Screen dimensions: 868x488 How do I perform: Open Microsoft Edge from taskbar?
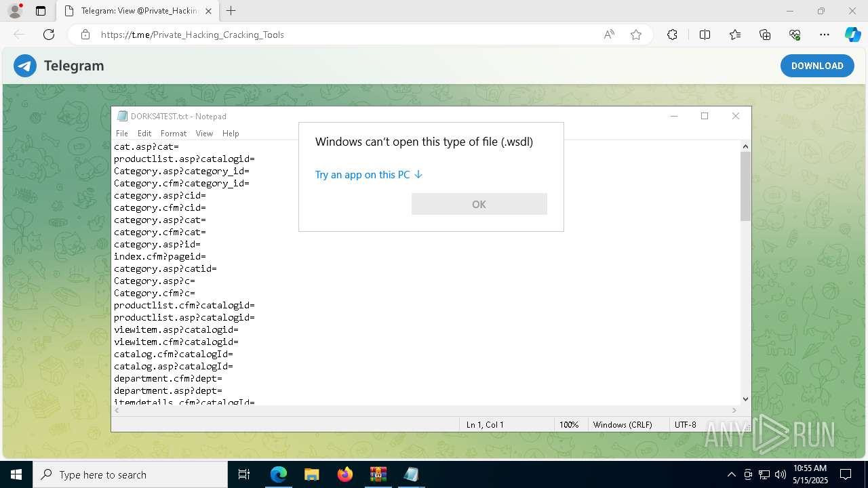click(279, 474)
